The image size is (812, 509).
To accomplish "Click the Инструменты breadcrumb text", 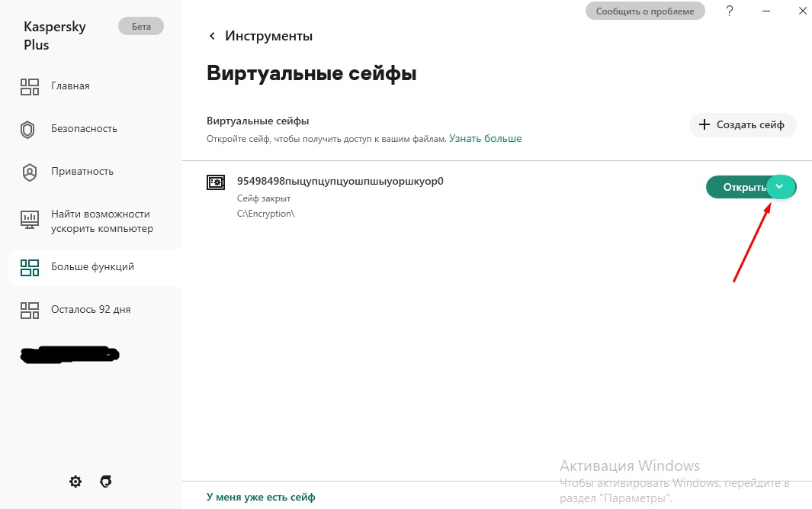I will coord(269,36).
